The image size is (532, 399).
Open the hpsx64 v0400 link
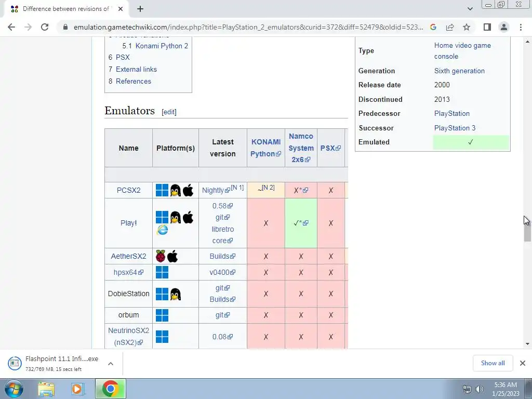[222, 272]
